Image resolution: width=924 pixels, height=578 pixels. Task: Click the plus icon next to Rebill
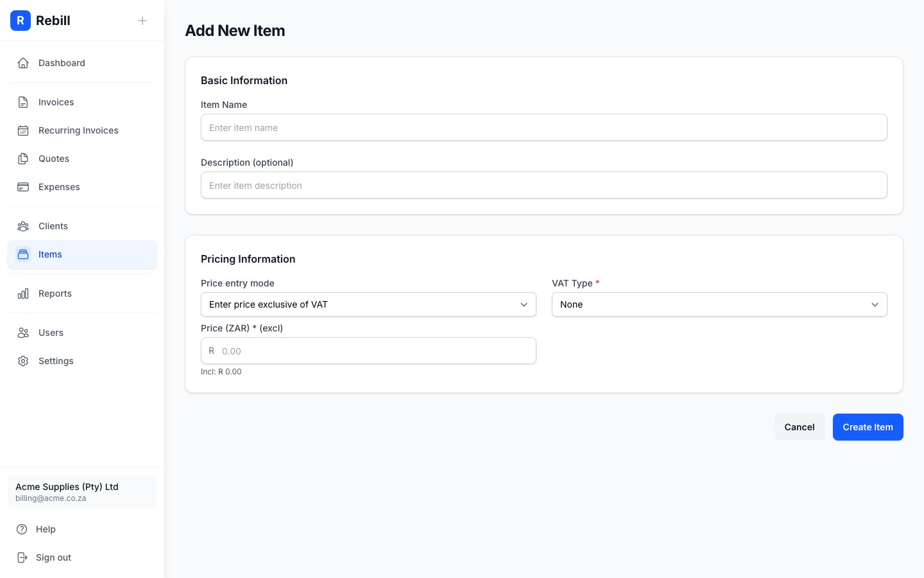(x=142, y=21)
